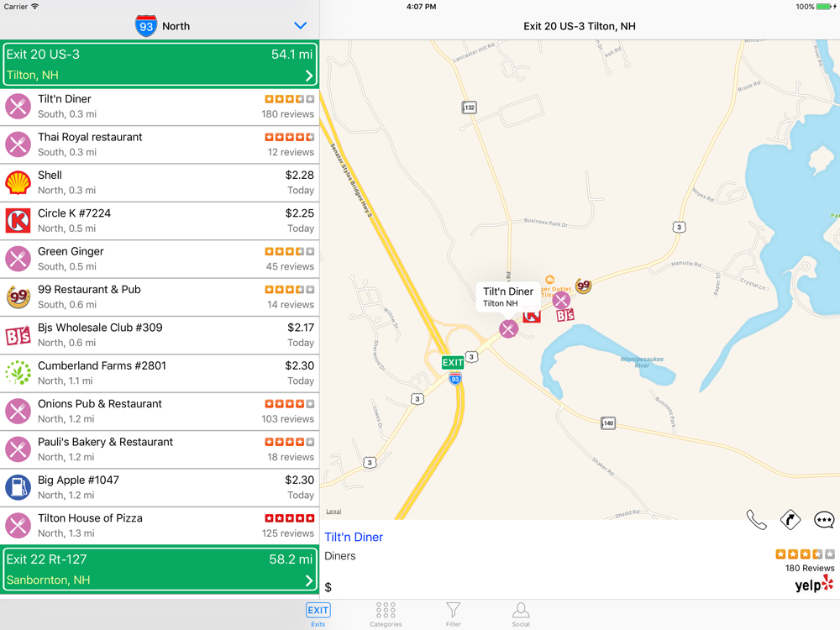
Task: Tap the Legal link on the map
Action: point(333,512)
